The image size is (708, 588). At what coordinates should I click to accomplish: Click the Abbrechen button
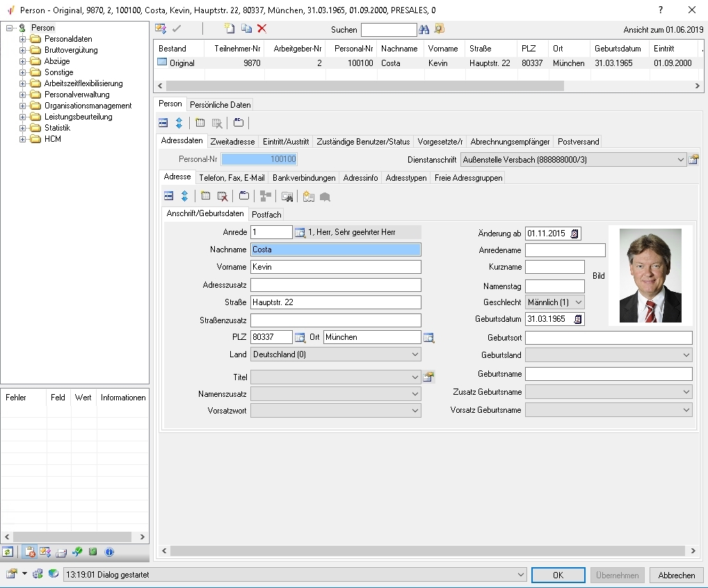point(676,575)
